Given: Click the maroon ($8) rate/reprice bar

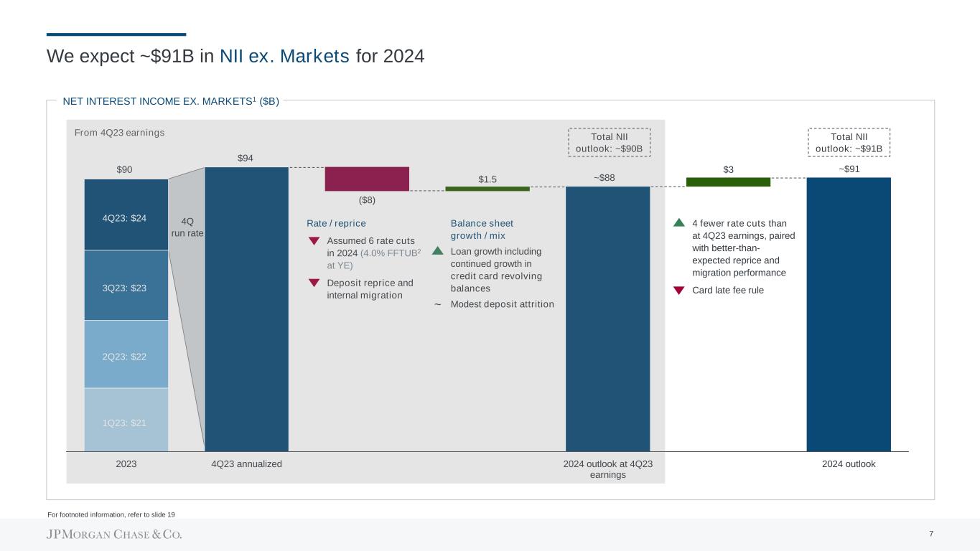Looking at the screenshot, I should point(367,179).
